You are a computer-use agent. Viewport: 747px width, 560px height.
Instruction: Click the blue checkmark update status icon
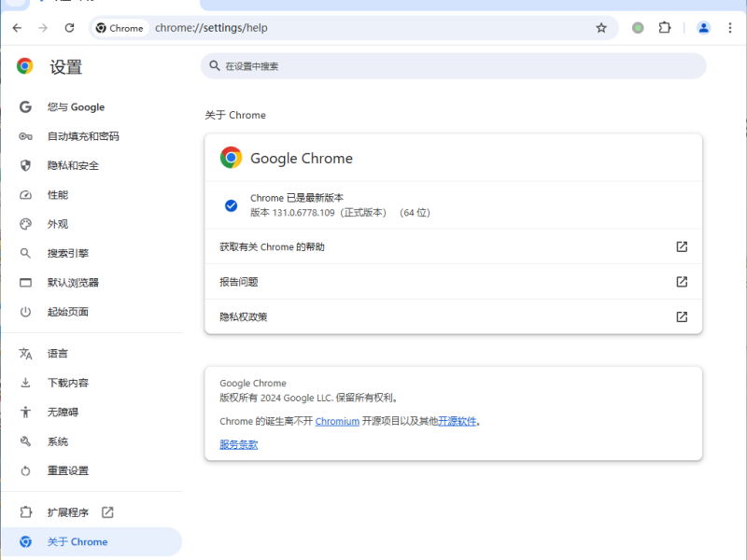click(x=231, y=205)
